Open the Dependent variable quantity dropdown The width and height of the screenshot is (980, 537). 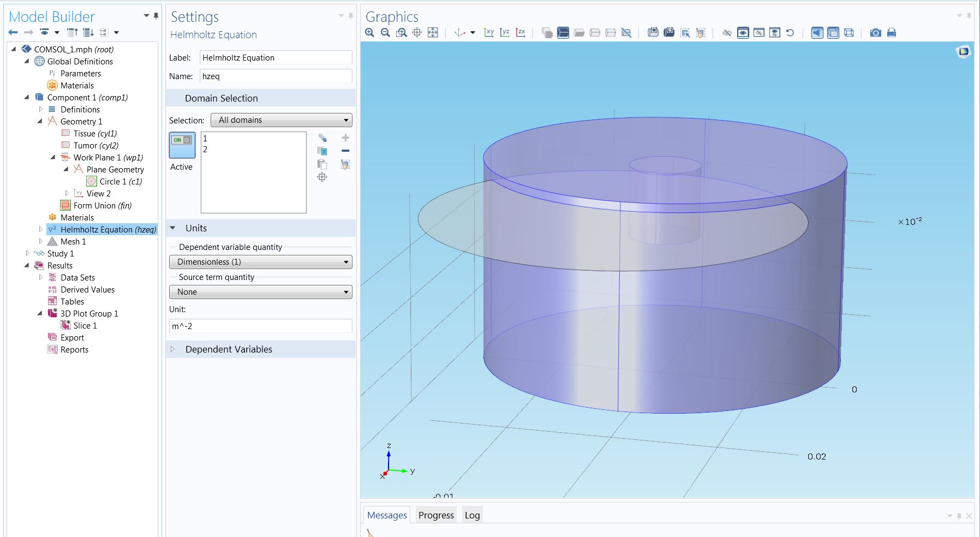(x=261, y=262)
